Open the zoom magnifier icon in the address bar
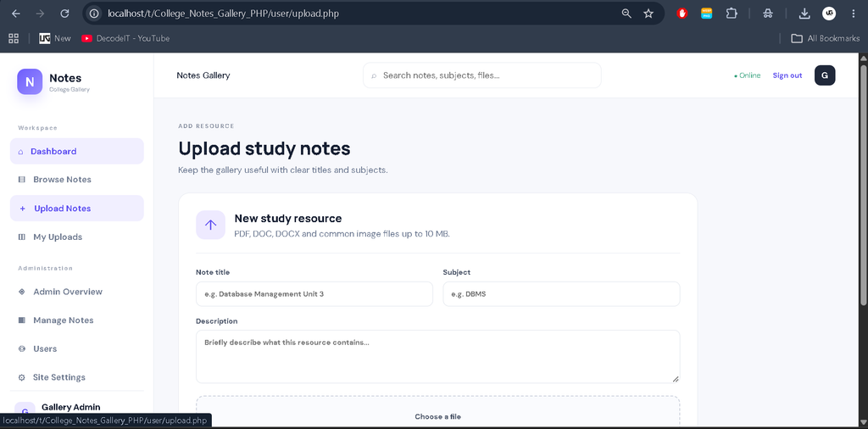The height and width of the screenshot is (429, 868). click(626, 14)
